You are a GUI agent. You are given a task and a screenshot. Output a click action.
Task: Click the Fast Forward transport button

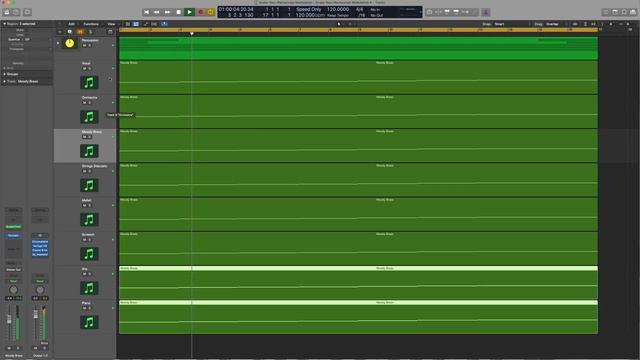[x=167, y=12]
